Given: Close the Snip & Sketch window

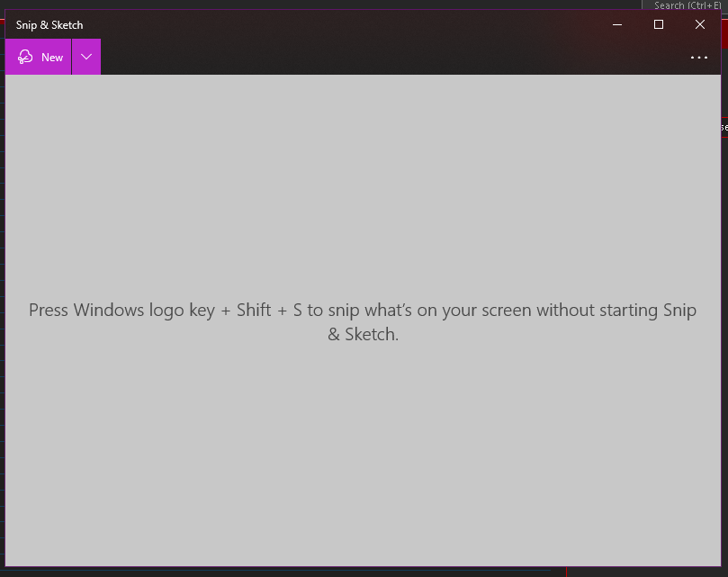Looking at the screenshot, I should point(700,24).
